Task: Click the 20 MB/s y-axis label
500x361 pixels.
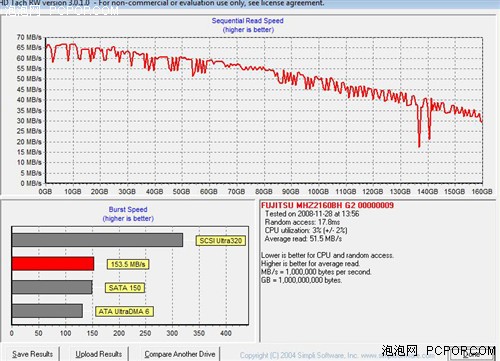Action: click(x=29, y=142)
